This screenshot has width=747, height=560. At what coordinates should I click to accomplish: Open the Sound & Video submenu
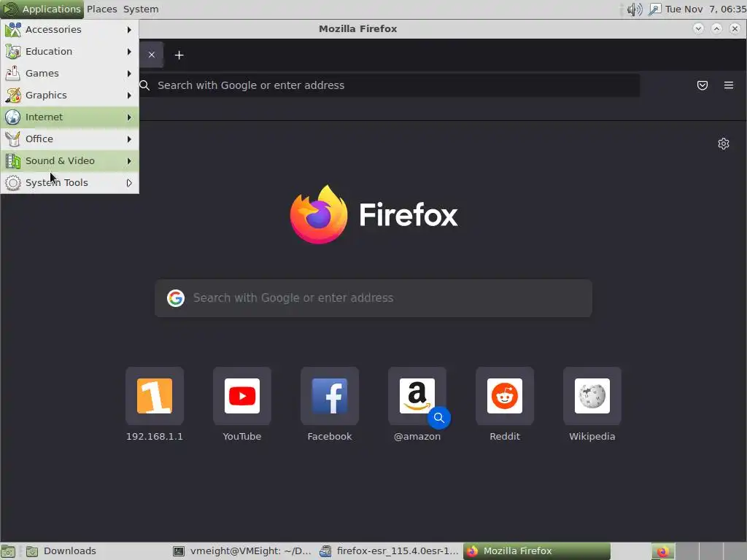pyautogui.click(x=69, y=161)
